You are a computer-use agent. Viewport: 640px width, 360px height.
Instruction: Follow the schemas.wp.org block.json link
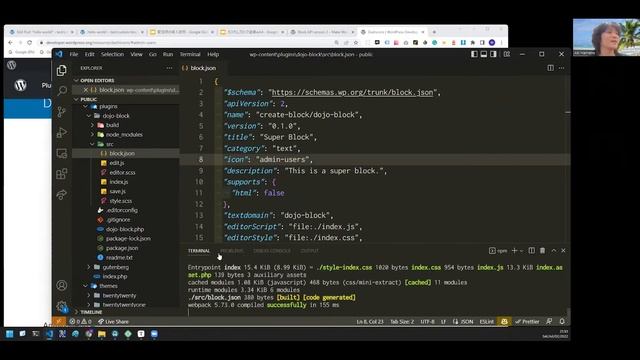(x=352, y=93)
